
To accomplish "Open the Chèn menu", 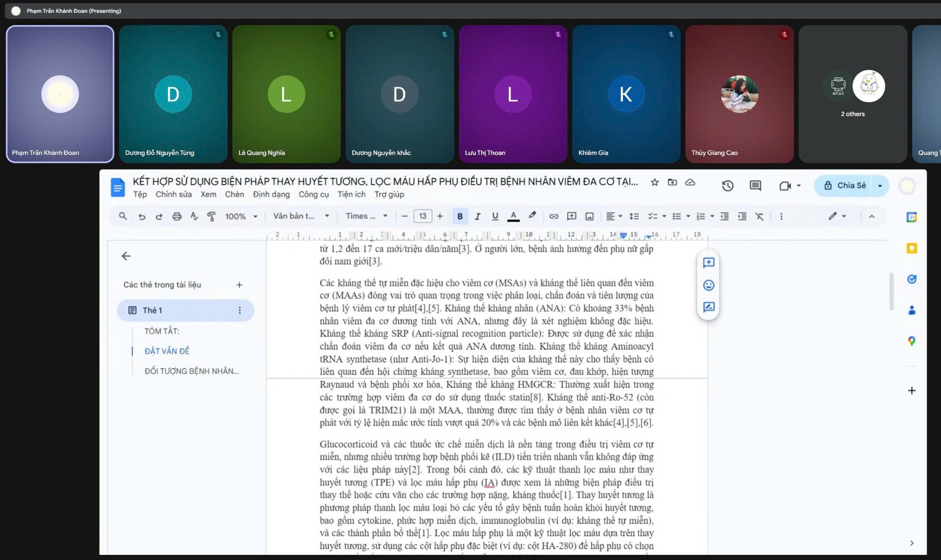I will [234, 195].
